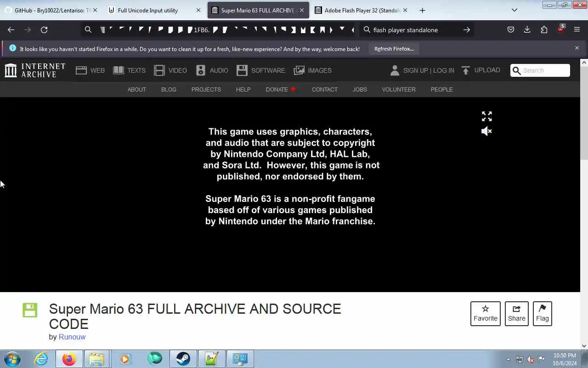This screenshot has height=368, width=588.
Task: Open the ABOUT menu item
Action: (137, 90)
